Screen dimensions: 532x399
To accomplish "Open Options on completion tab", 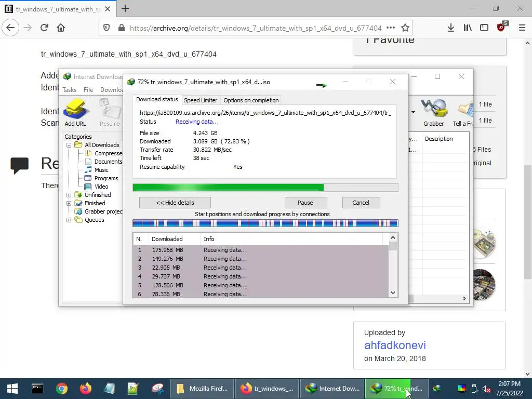I will tap(251, 100).
